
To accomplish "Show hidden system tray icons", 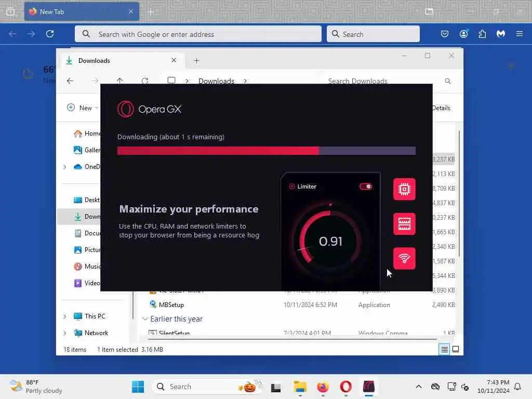I will click(x=419, y=387).
